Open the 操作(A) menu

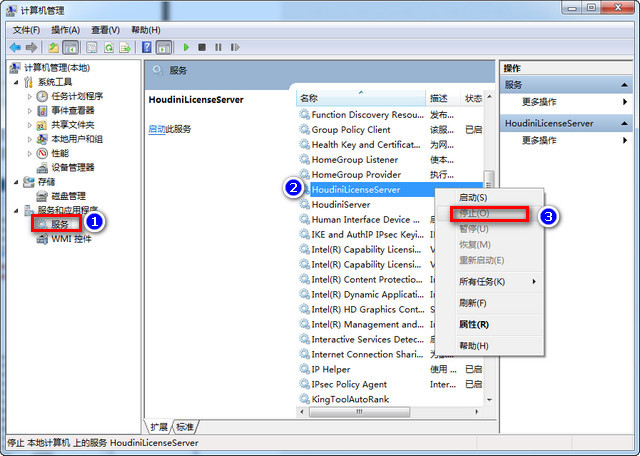click(65, 30)
